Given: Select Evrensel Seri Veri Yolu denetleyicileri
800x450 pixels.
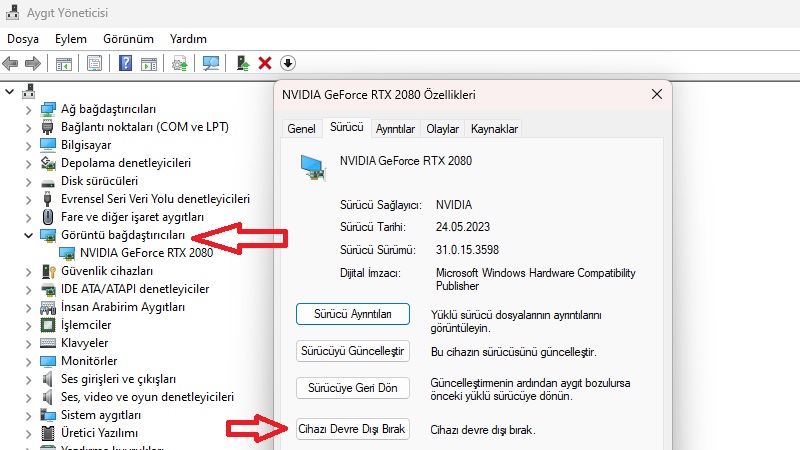Looking at the screenshot, I should 155,198.
